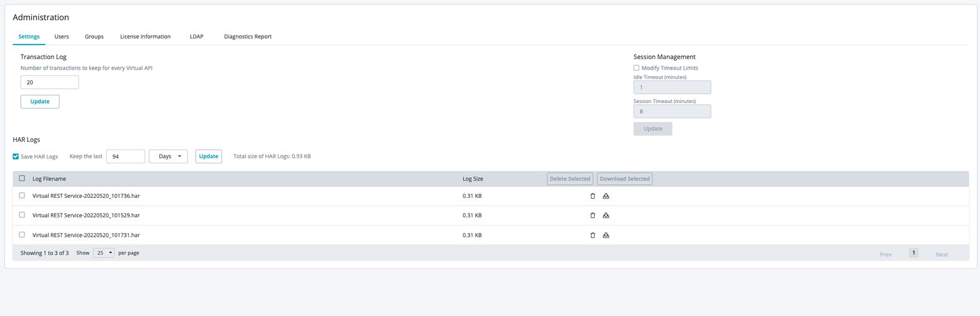
Task: Click the transactions to keep input field
Action: (x=50, y=82)
